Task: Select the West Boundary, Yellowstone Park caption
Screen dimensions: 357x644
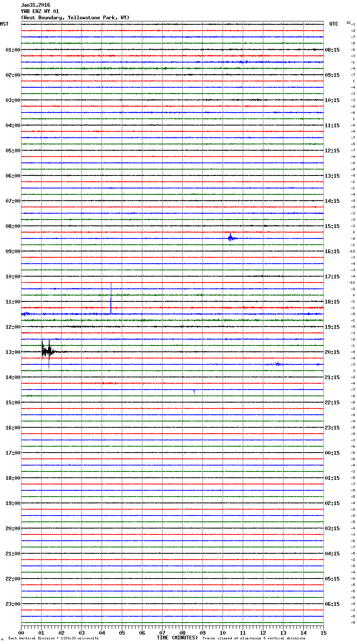Action: 75,18
